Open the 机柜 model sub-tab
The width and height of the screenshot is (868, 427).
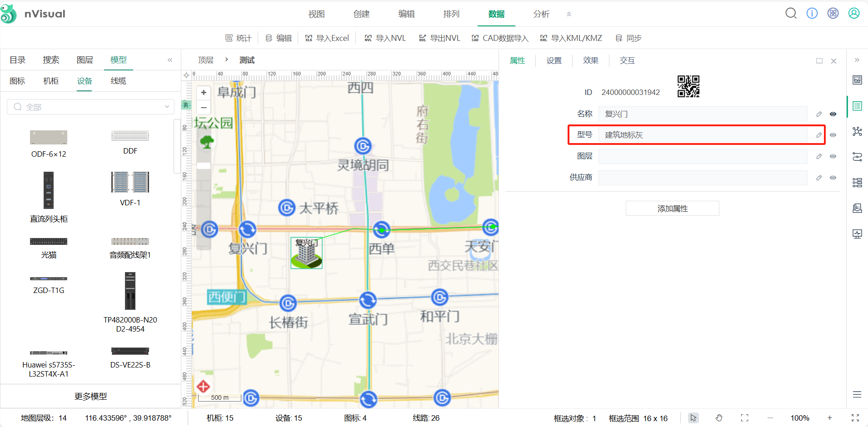(x=51, y=81)
